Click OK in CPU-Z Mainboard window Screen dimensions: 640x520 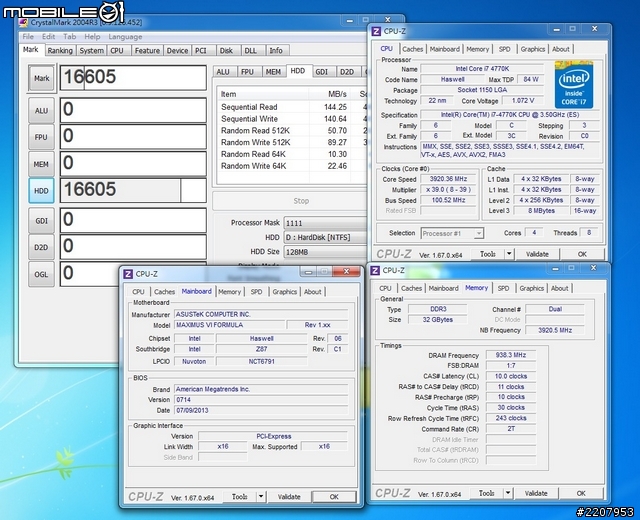(334, 497)
